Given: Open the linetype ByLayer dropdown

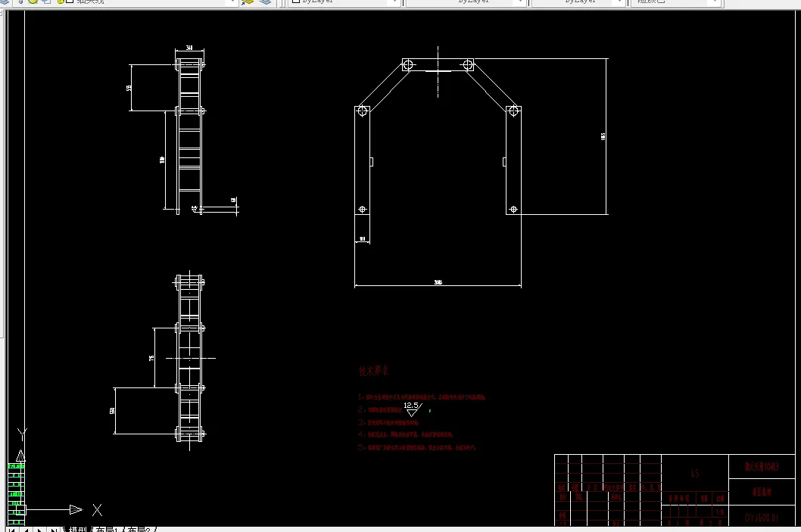Looking at the screenshot, I should click(x=466, y=2).
